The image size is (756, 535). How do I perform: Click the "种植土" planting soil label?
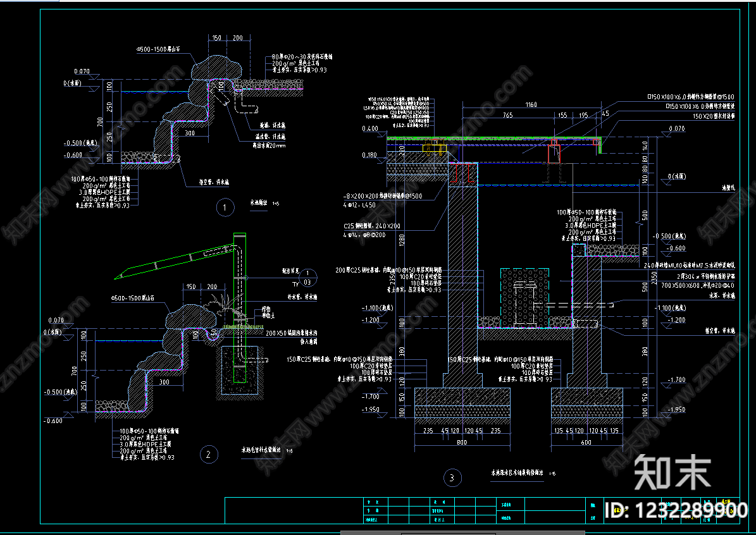tap(268, 316)
